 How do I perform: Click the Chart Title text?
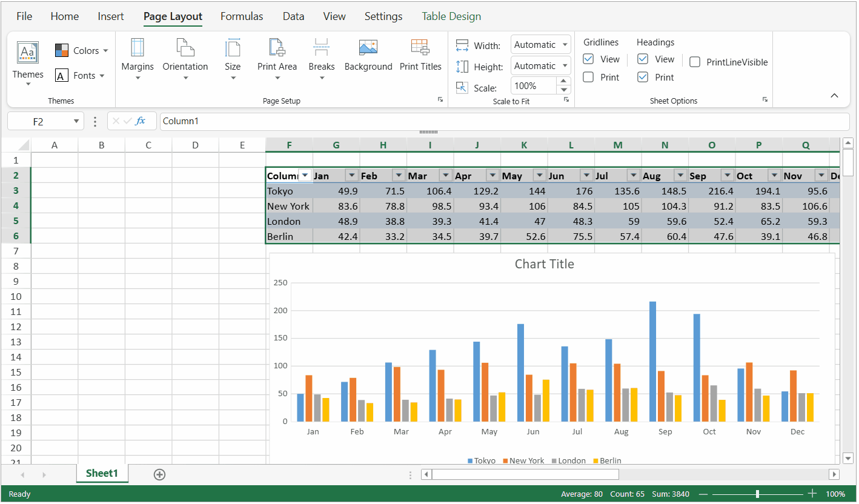click(x=544, y=264)
